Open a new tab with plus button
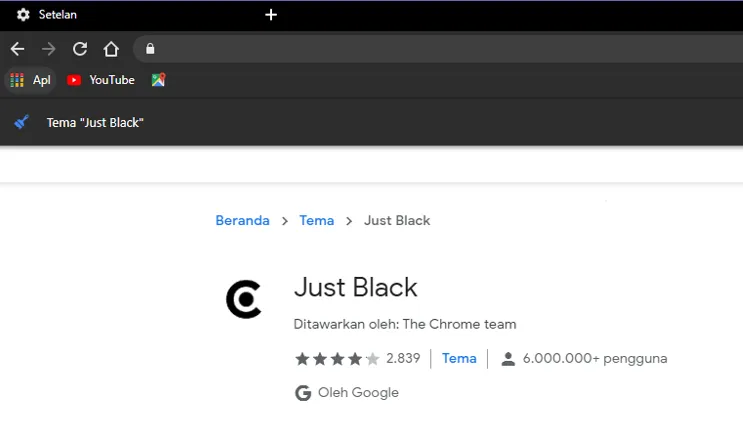The height and width of the screenshot is (430, 743). (x=271, y=15)
